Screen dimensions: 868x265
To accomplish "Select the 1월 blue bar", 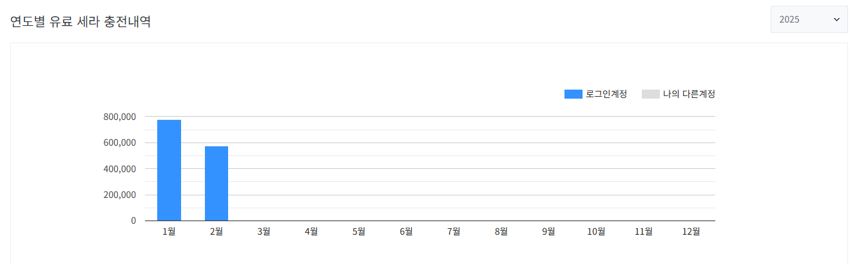I will (x=169, y=170).
